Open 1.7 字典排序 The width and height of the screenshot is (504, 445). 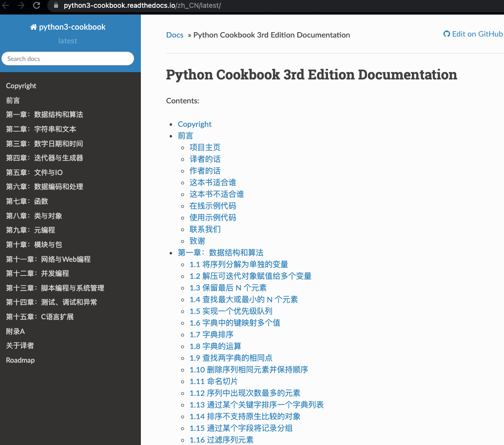coord(211,334)
